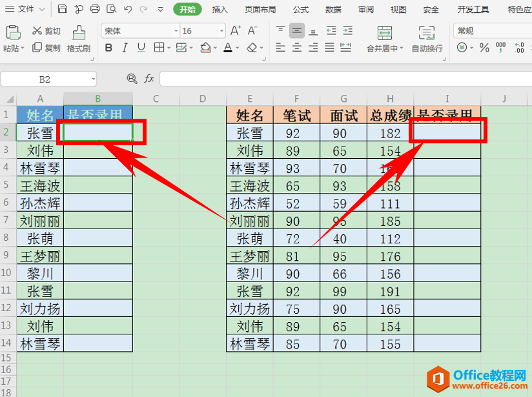Image resolution: width=532 pixels, height=397 pixels.
Task: Switch to the 审阅 tab
Action: (x=365, y=10)
